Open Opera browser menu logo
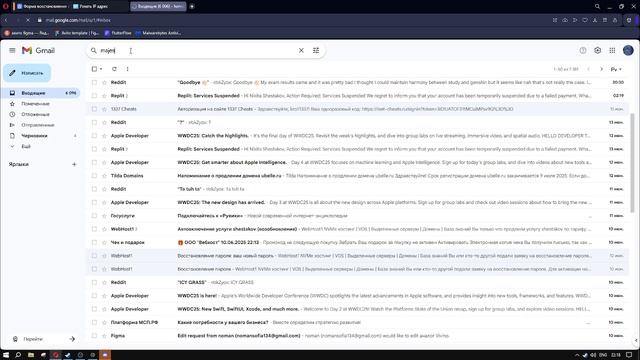640x360 pixels. click(6, 7)
